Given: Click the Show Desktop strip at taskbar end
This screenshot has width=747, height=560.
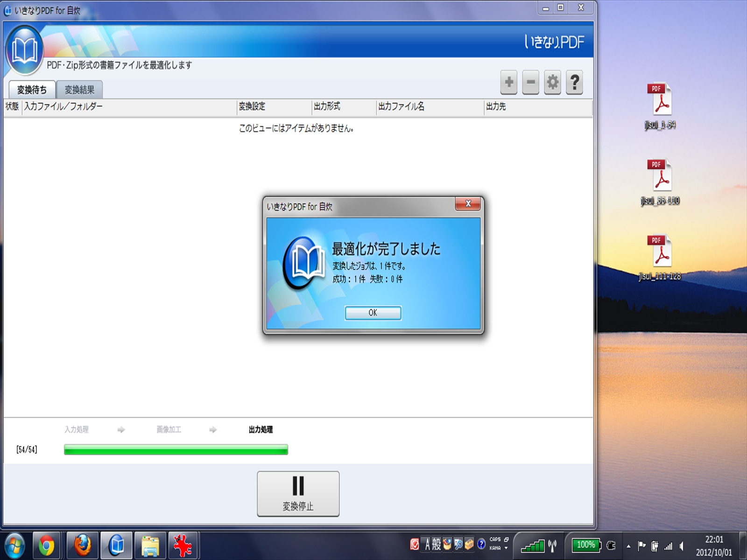Looking at the screenshot, I should pos(743,546).
